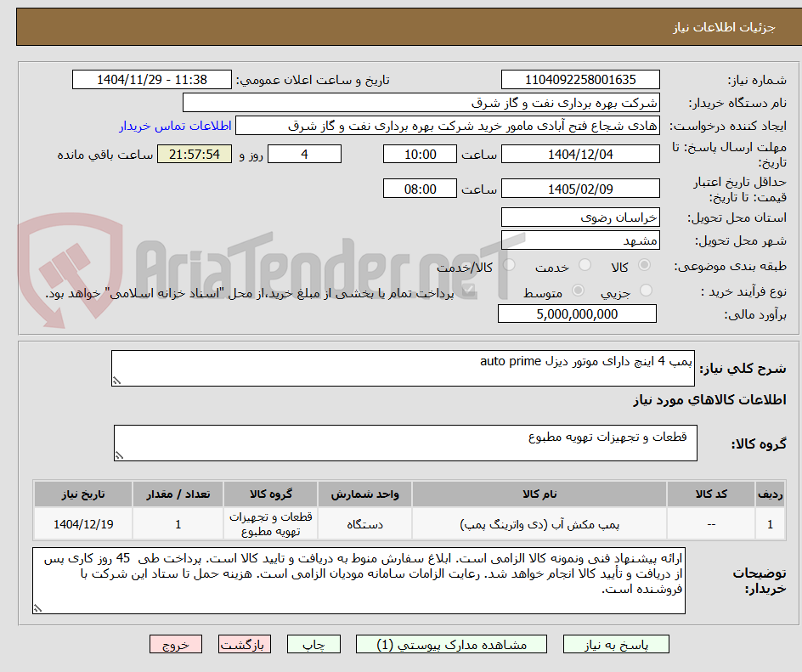Viewport: 802px width, 672px height.
Task: Click the کد کالا cell showing --
Action: [711, 524]
